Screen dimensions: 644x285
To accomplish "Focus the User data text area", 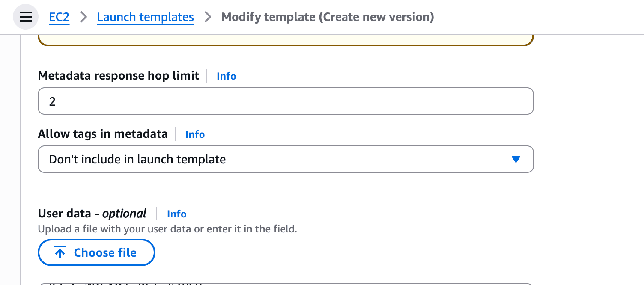I will tap(286, 284).
